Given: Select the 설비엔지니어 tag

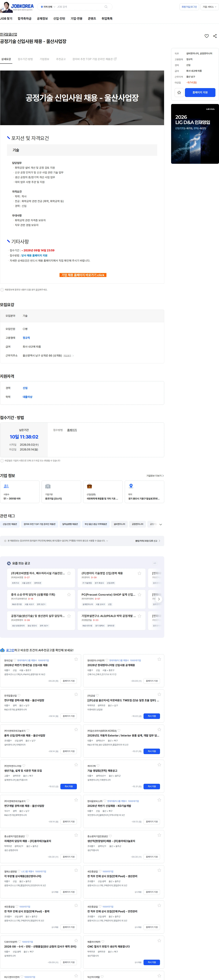Looking at the screenshot, I should 120,524.
